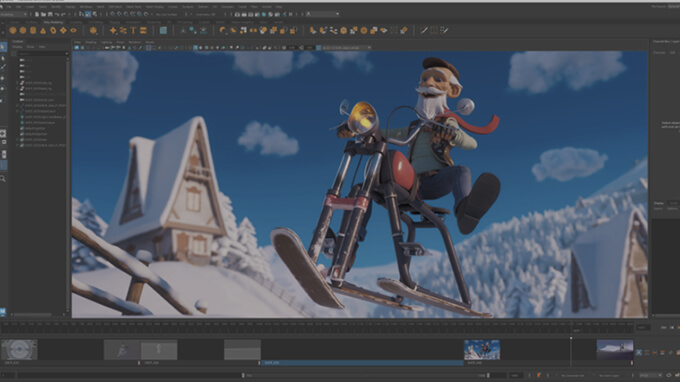680x382 pixels.
Task: Click the polygon cone shelf icon
Action: click(43, 30)
